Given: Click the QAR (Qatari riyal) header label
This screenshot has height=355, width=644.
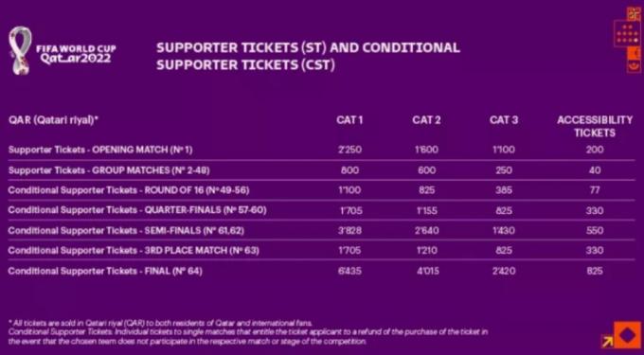Looking at the screenshot, I should (53, 120).
